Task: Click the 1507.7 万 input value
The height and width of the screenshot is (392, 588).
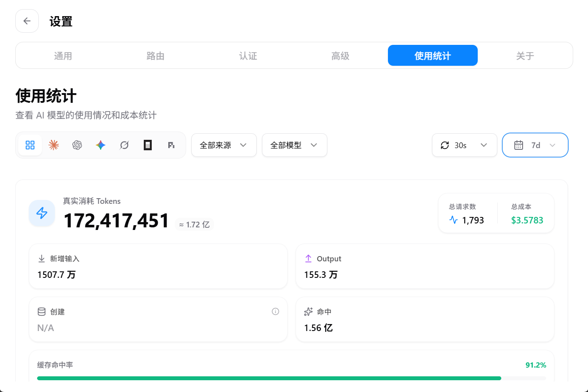Action: 57,275
